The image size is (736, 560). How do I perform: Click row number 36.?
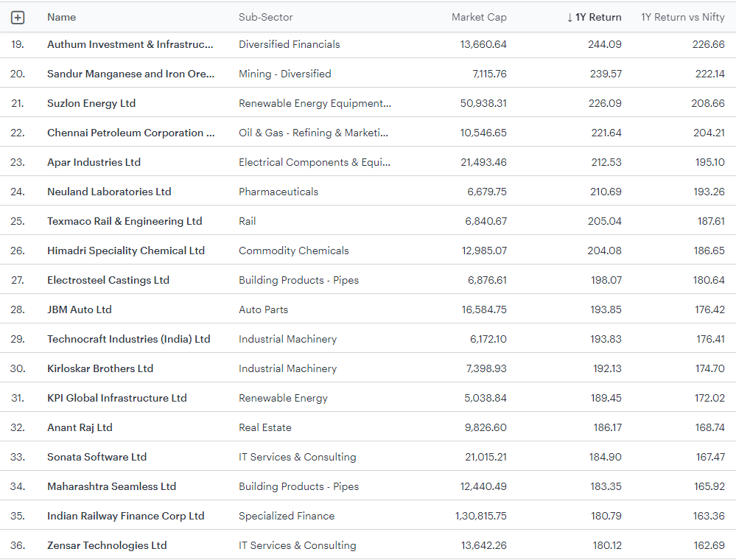click(x=18, y=546)
